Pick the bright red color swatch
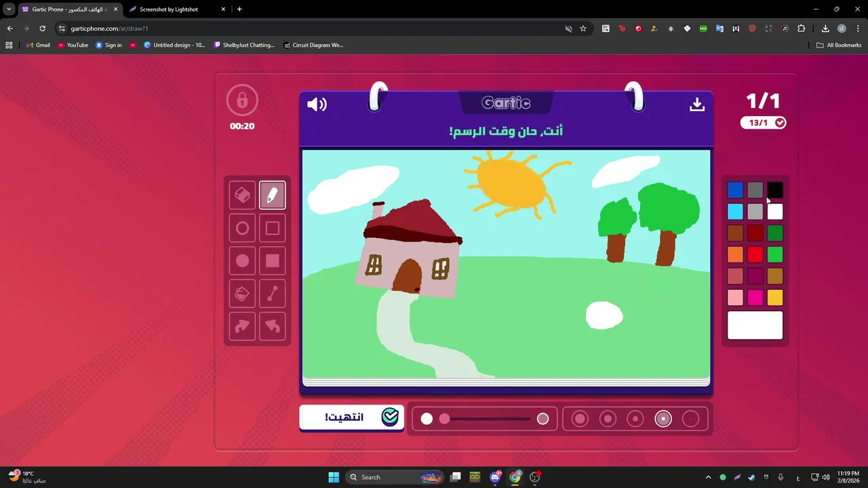The width and height of the screenshot is (868, 488). (755, 254)
